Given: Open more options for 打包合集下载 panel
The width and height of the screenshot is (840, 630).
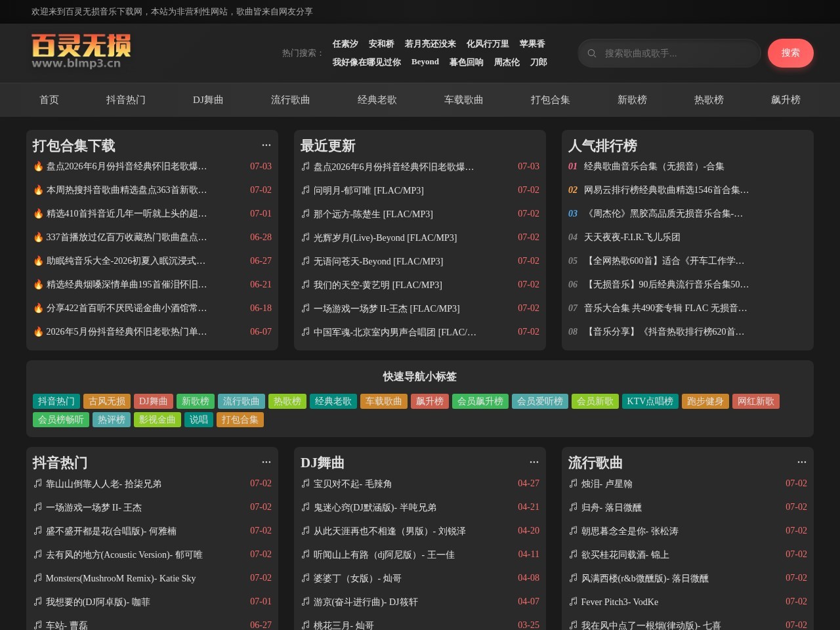Looking at the screenshot, I should (266, 145).
